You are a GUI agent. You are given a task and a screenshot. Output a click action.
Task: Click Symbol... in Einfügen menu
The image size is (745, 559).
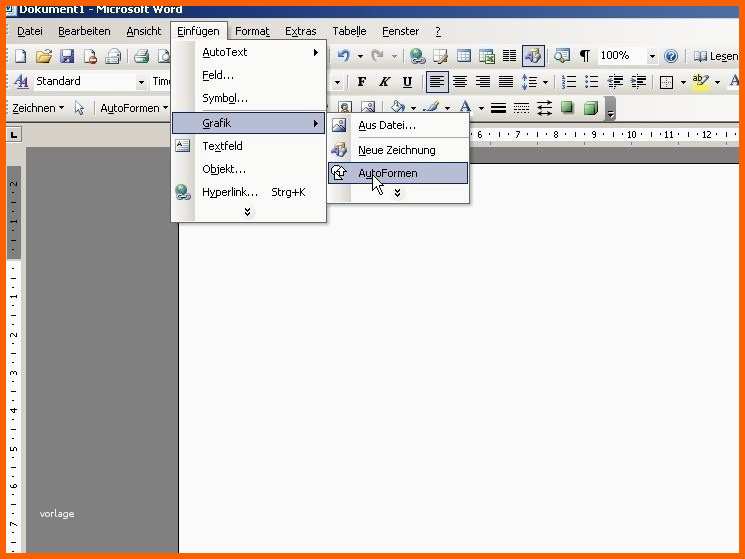tap(248, 98)
